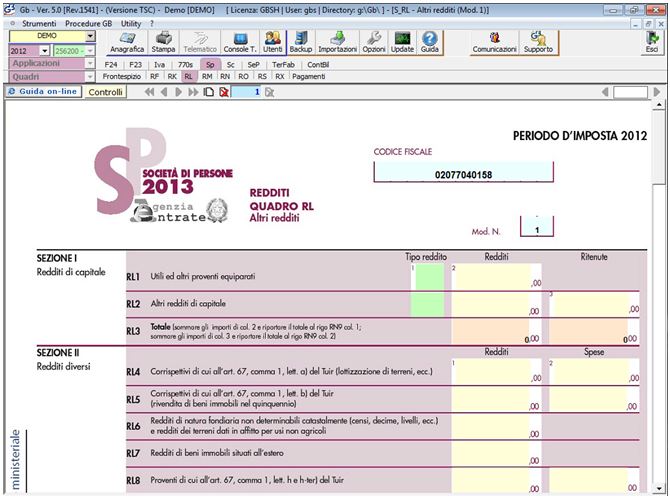Open the Utility menu
This screenshot has width=670, height=498.
(131, 24)
